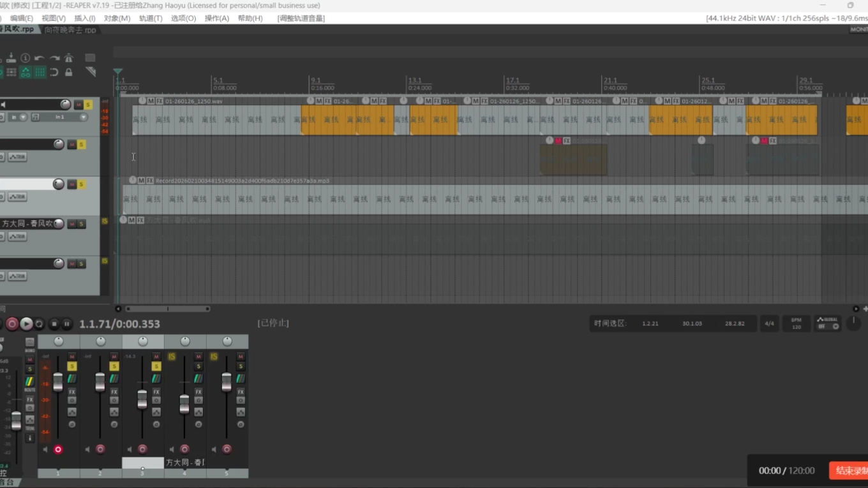The height and width of the screenshot is (488, 868).
Task: Click the pause button in the transport
Action: point(66,324)
